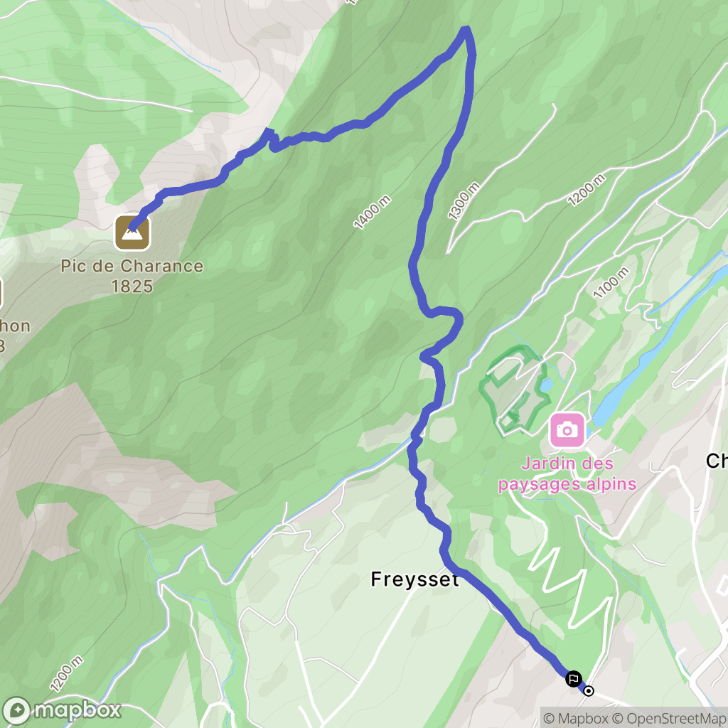
Task: Click the lower-left 1200 m contour label
Action: coord(66,674)
